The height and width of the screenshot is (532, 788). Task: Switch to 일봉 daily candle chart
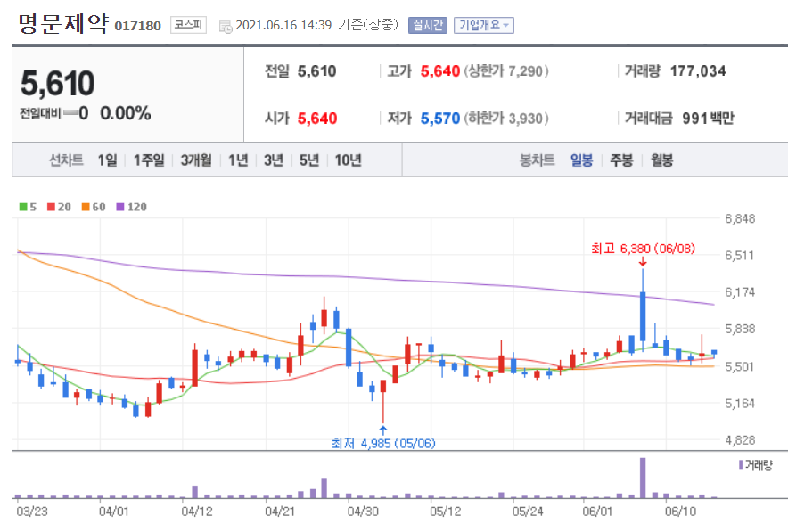(x=581, y=160)
